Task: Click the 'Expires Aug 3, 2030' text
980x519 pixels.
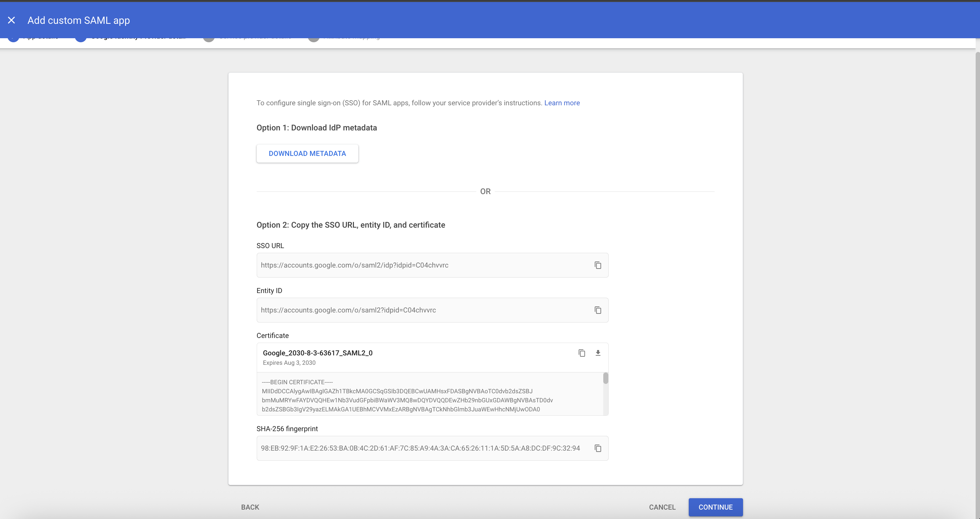Action: tap(289, 363)
